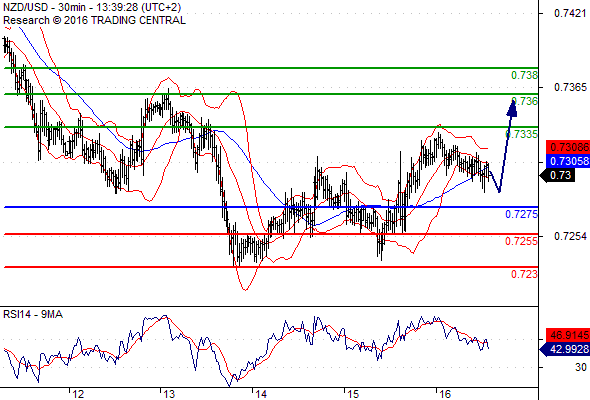
Task: Select the 0.736 resistance level label
Action: click(x=525, y=101)
